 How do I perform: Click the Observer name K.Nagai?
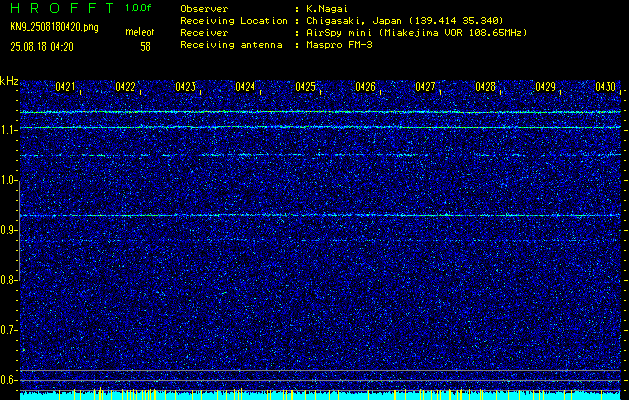coord(328,9)
